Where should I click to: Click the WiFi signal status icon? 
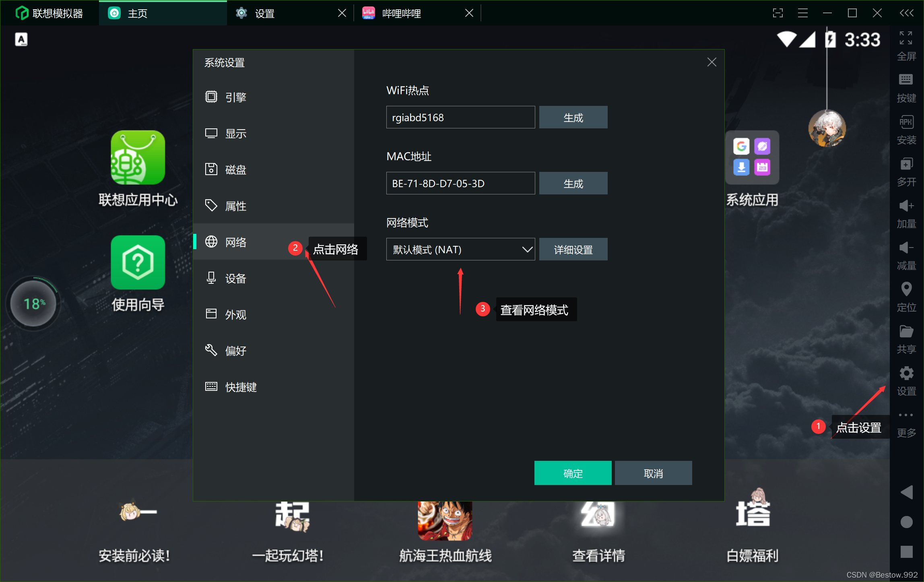[x=787, y=39]
